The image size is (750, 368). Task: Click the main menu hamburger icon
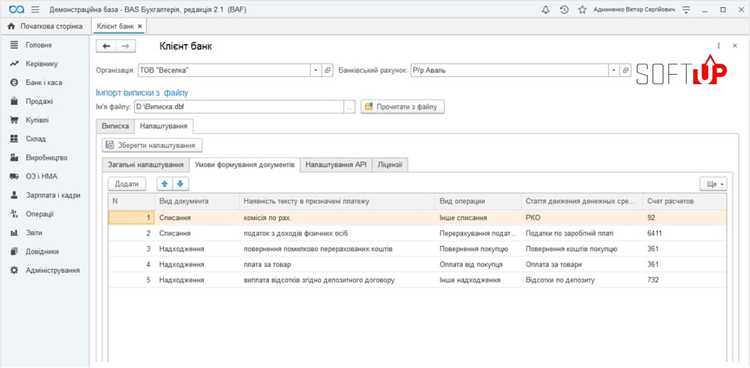point(35,10)
